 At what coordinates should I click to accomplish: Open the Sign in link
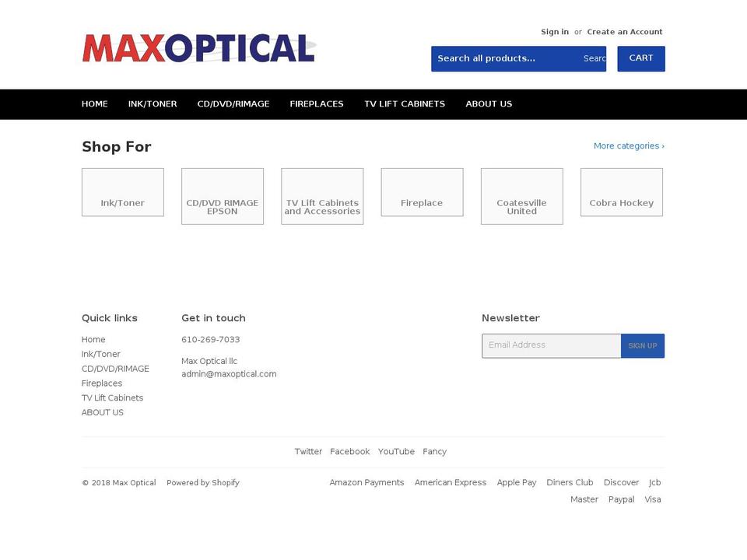coord(555,32)
